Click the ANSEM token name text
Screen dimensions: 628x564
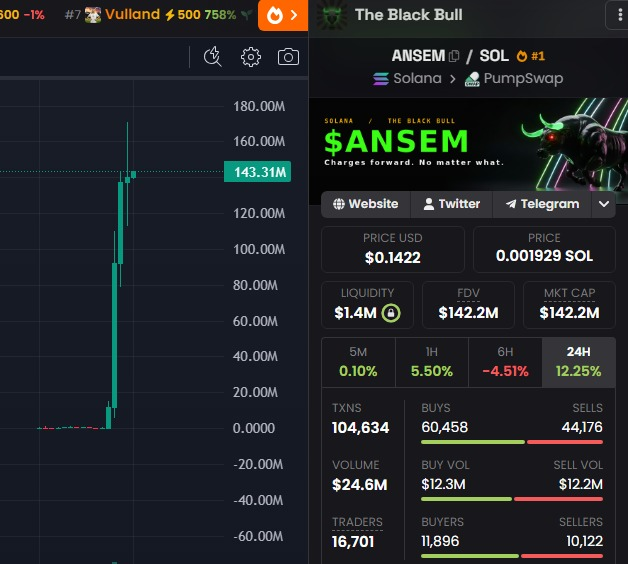[x=418, y=56]
